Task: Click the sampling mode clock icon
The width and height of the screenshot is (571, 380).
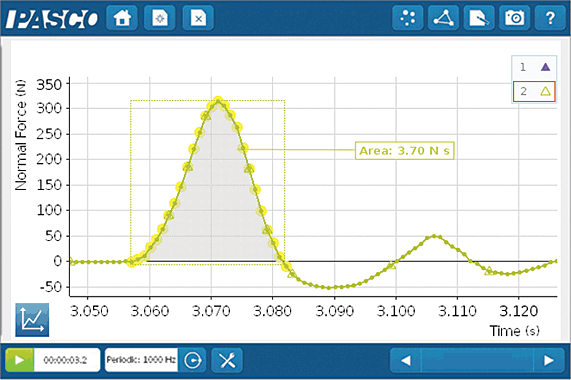Action: tap(192, 360)
